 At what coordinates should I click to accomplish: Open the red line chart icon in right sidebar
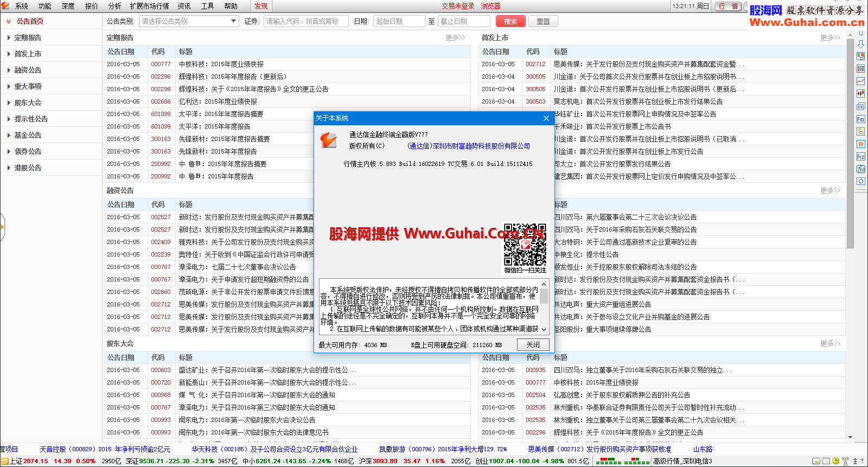point(861,81)
